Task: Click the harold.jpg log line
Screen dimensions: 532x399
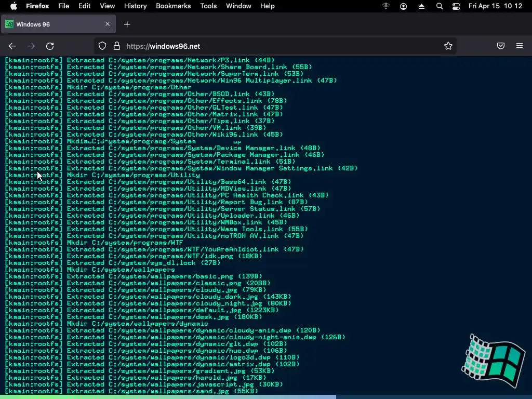Action: click(x=136, y=378)
